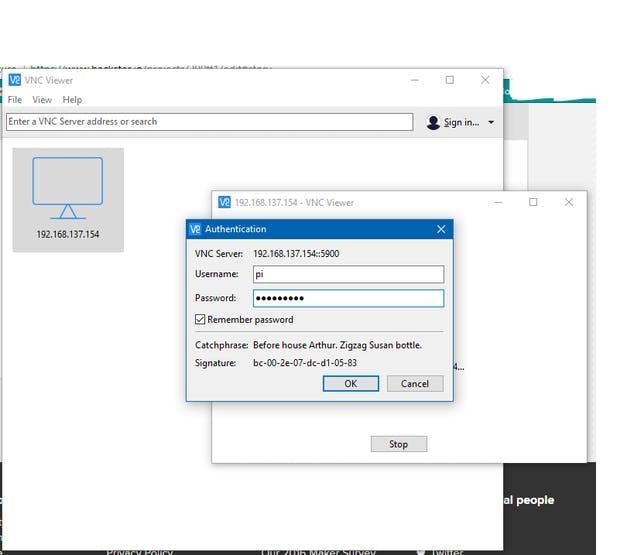Open the View menu in VNC Viewer

click(x=42, y=100)
